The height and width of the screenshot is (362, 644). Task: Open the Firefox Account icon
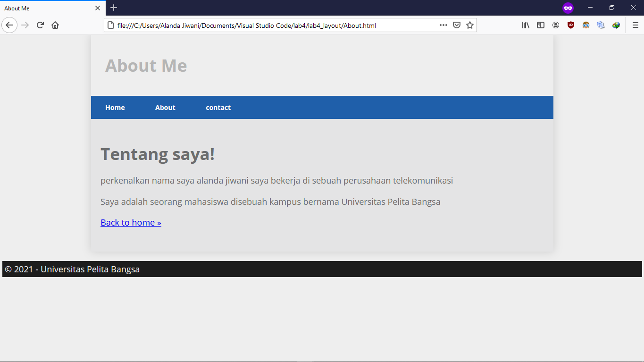pyautogui.click(x=556, y=25)
